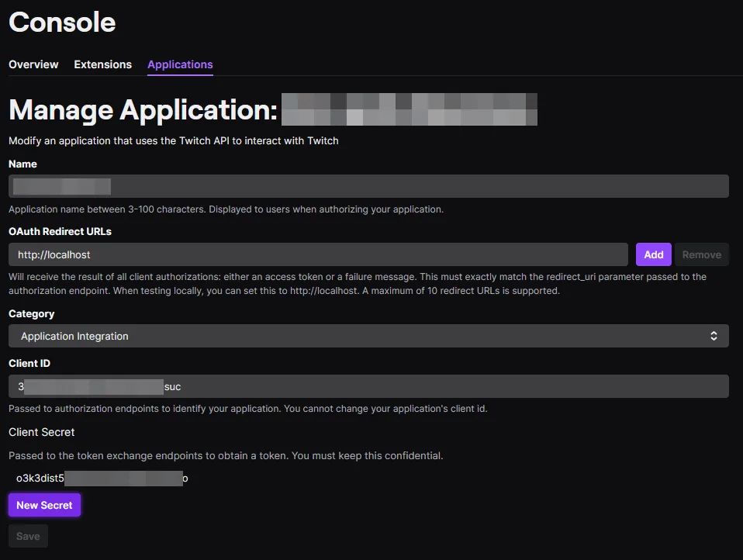Click the Save button
743x560 pixels.
28,535
